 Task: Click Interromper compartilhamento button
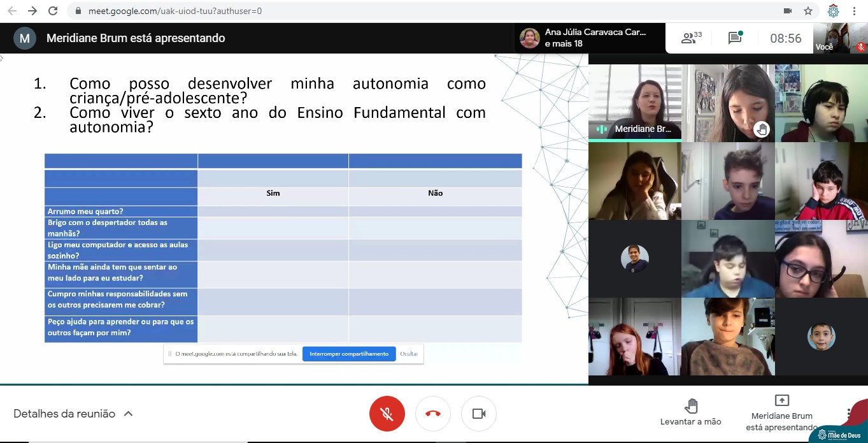(349, 354)
